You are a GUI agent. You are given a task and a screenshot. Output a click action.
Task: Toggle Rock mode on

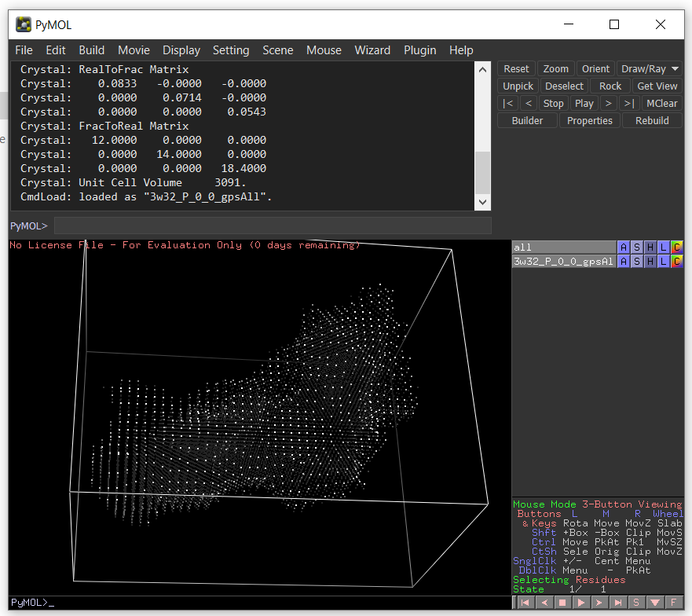[x=610, y=86]
